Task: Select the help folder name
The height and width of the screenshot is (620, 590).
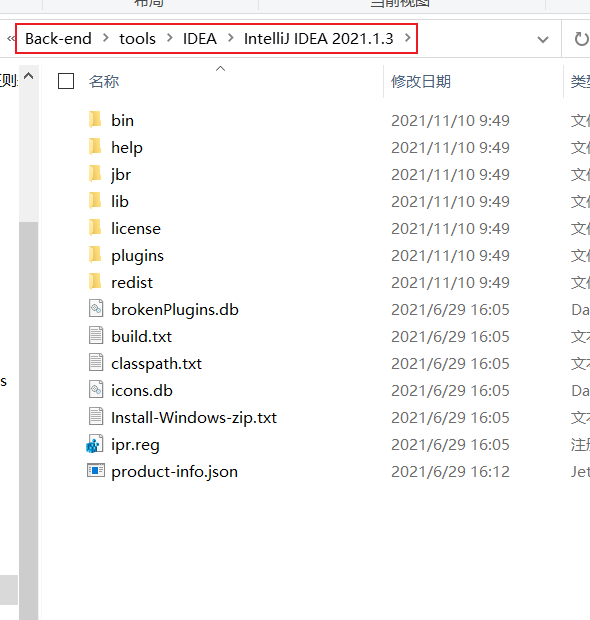Action: [x=127, y=147]
